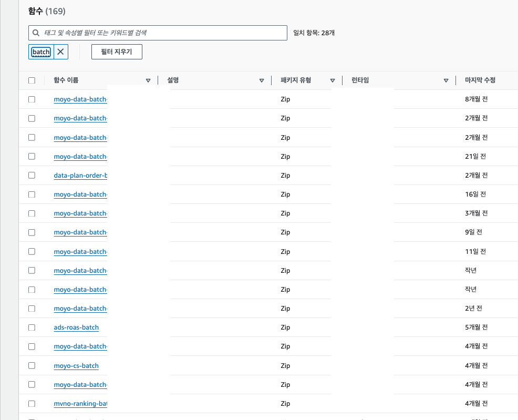Sort the list by 패키지 유형 arrow
The image size is (518, 420).
click(x=333, y=80)
